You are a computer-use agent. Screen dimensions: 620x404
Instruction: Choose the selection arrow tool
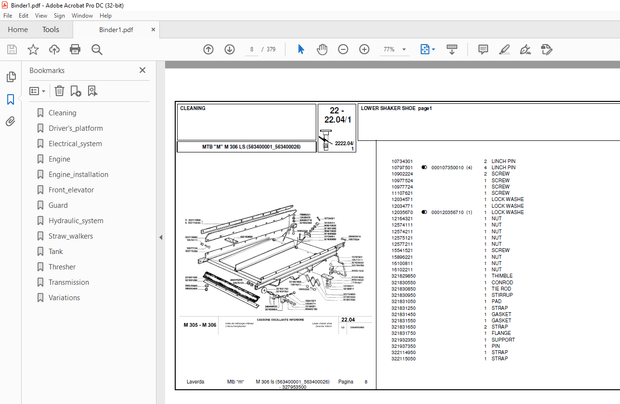pyautogui.click(x=301, y=49)
